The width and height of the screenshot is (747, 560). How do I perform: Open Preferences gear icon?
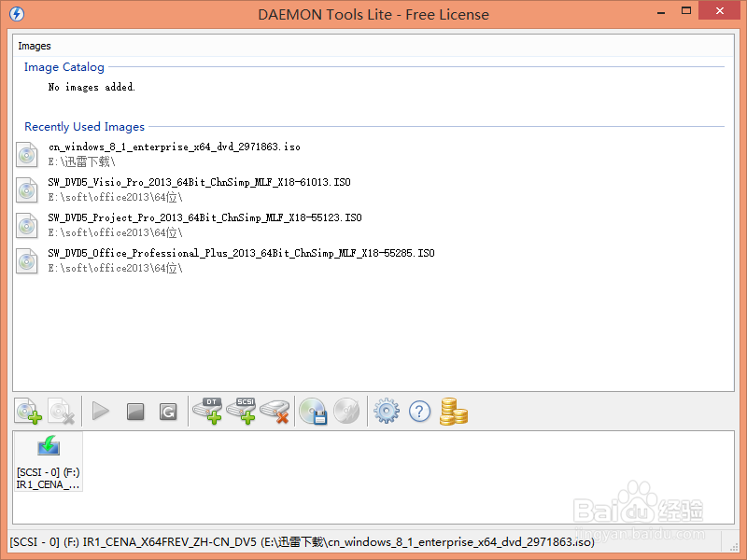pyautogui.click(x=387, y=411)
